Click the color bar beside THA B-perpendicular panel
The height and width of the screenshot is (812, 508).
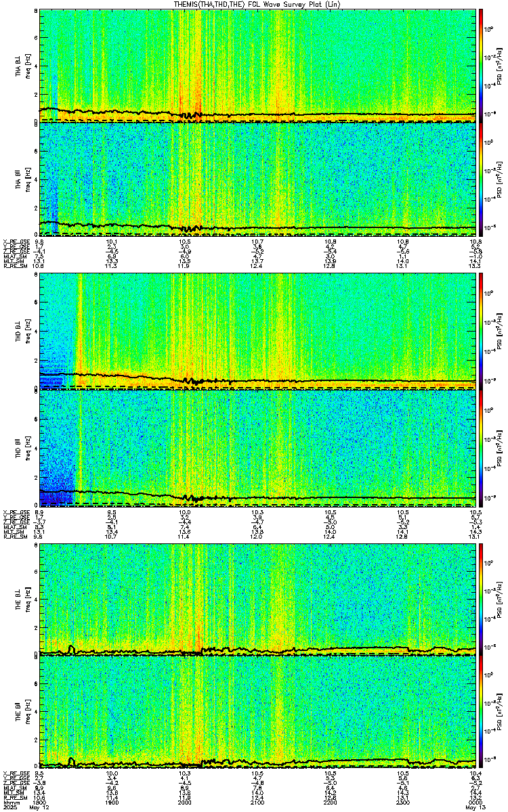pyautogui.click(x=480, y=65)
